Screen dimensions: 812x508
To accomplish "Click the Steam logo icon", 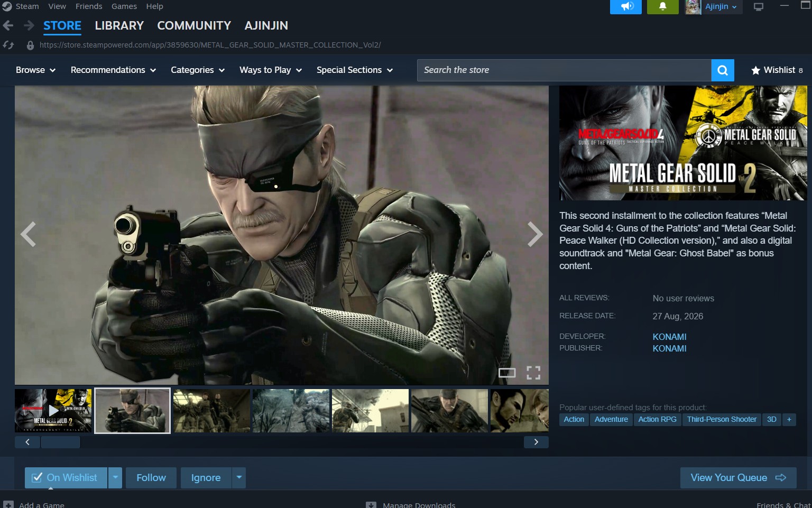I will (7, 6).
